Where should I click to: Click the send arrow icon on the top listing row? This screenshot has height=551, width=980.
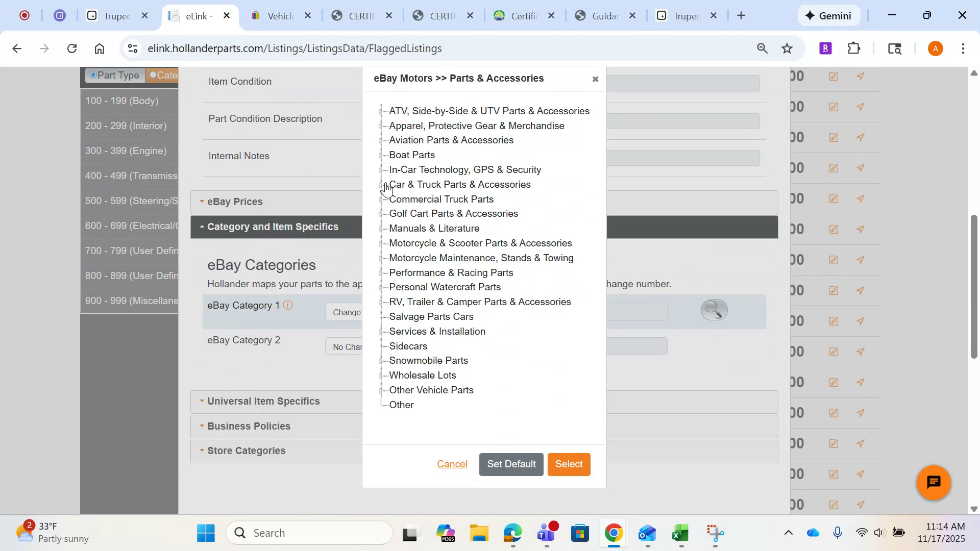861,76
